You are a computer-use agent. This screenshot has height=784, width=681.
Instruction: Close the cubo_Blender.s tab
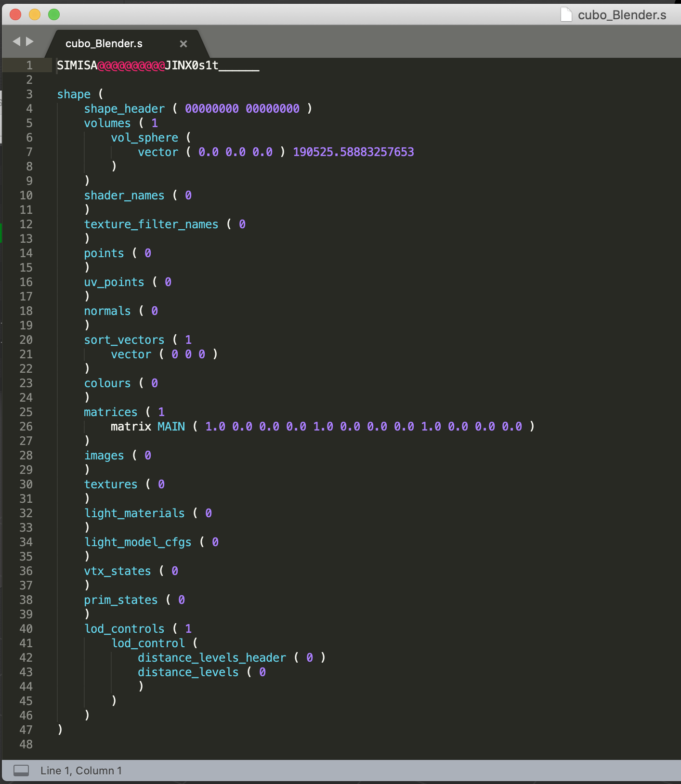point(183,44)
